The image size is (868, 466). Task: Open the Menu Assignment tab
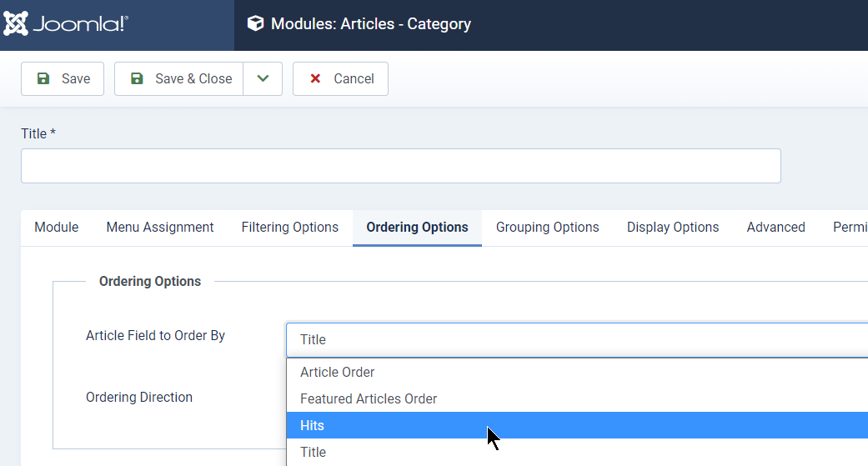pos(160,228)
